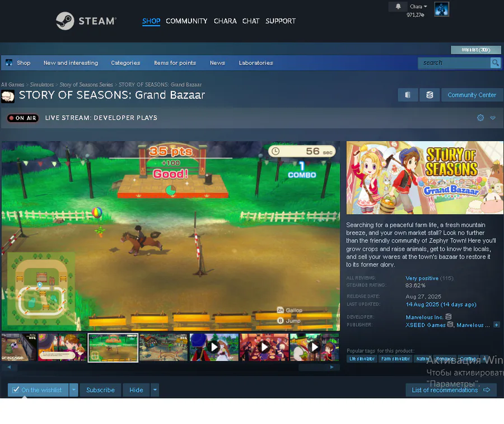Image resolution: width=504 pixels, height=424 pixels.
Task: Expand the publisher list plus button
Action: pyautogui.click(x=496, y=325)
